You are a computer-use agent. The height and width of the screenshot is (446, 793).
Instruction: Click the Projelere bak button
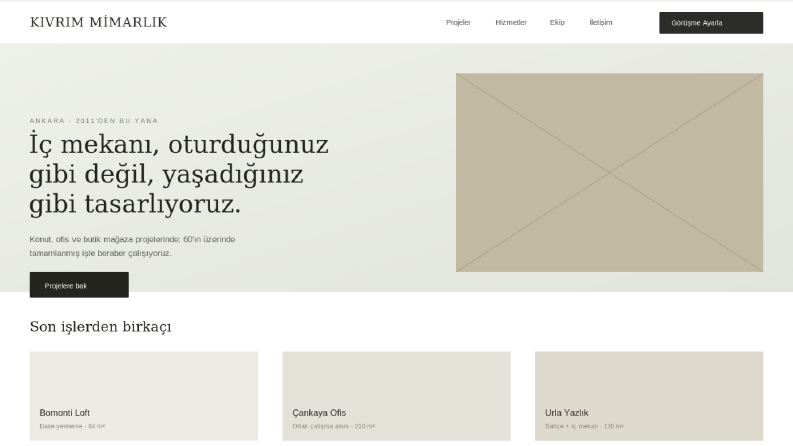[x=79, y=285]
